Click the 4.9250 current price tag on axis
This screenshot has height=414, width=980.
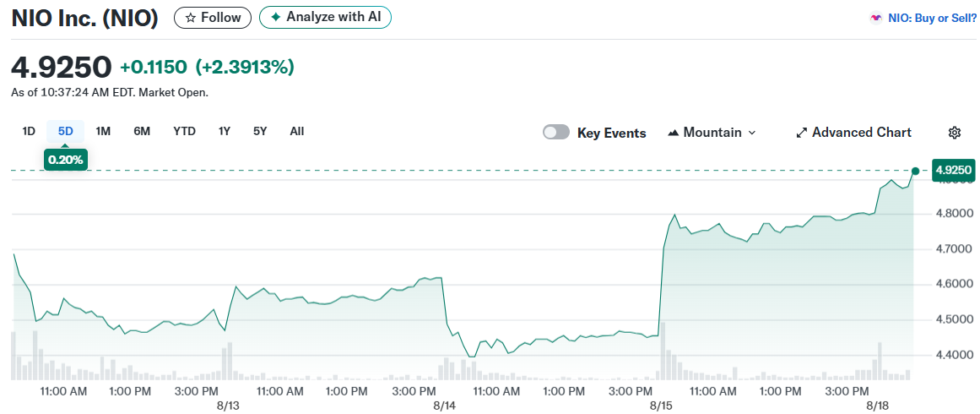click(x=954, y=170)
